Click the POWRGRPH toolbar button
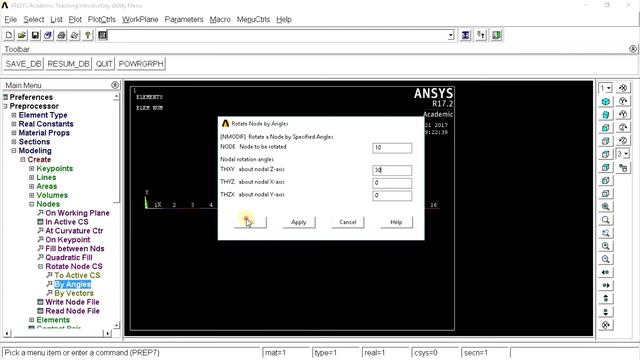 click(141, 64)
